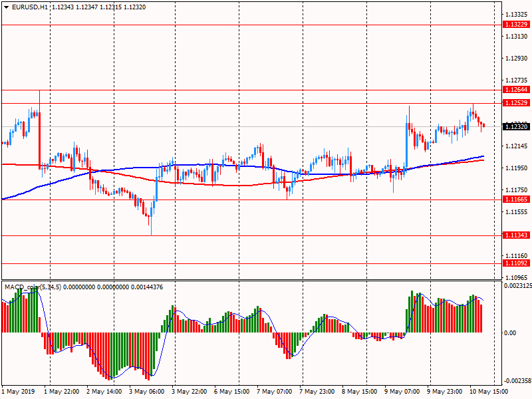Viewport: 532px width, 399px height.
Task: Click the 1.12930 price scale label
Action: click(x=516, y=59)
